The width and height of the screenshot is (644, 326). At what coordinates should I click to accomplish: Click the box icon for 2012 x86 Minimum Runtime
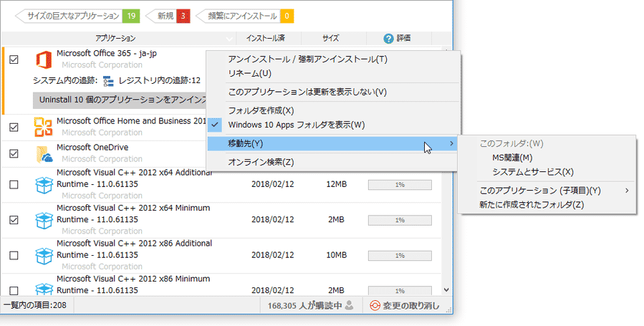click(44, 289)
